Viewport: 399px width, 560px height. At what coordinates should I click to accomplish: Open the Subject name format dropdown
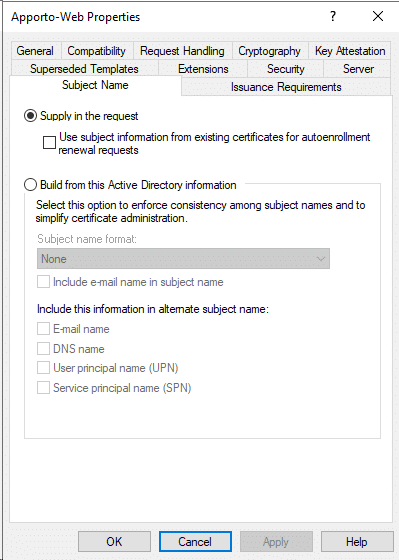183,259
